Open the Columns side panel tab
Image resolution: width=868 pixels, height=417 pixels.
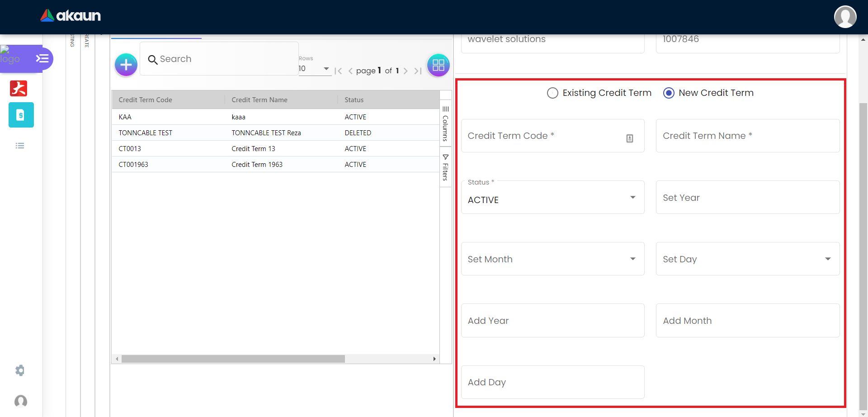(445, 123)
